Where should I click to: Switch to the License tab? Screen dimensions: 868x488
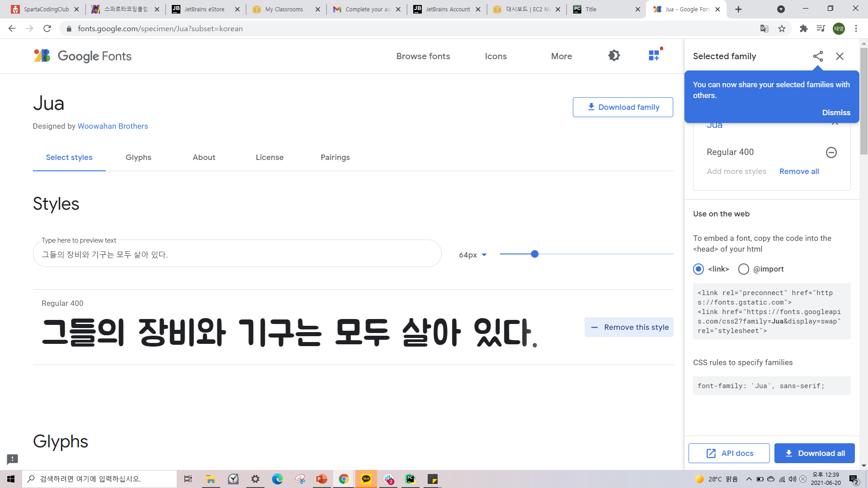(x=269, y=157)
